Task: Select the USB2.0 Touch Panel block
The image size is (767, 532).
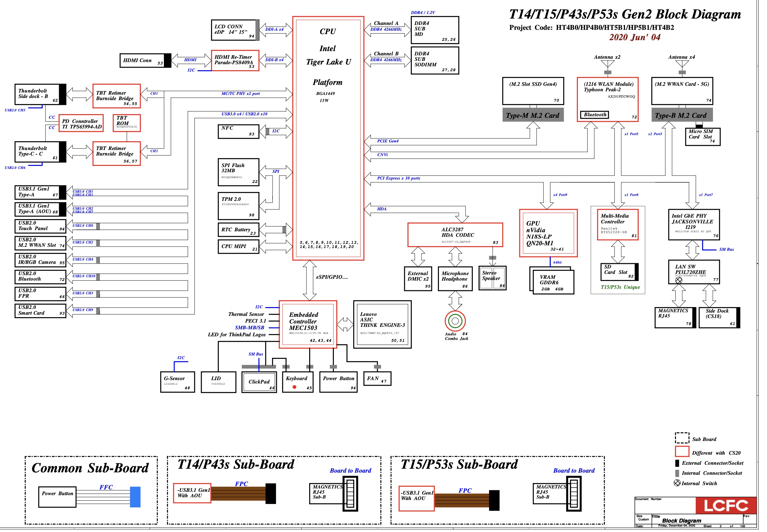Action: pyautogui.click(x=41, y=226)
